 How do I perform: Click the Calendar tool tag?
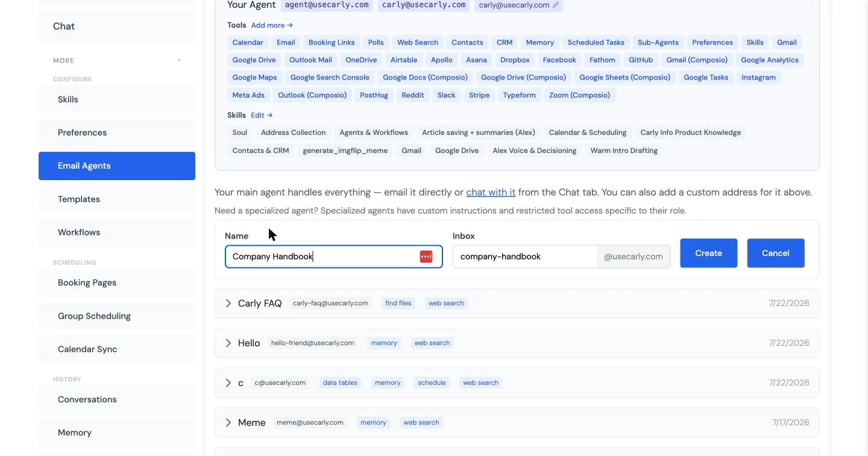248,42
